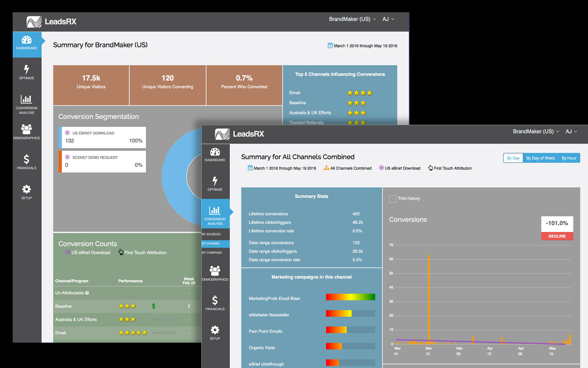Image resolution: width=588 pixels, height=368 pixels.
Task: Click Lifetime conversions value 420
Action: click(x=356, y=214)
